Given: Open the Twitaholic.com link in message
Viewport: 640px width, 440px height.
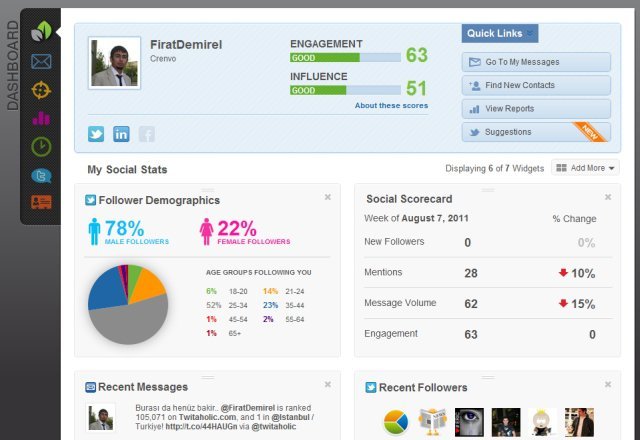Looking at the screenshot, I should click(207, 417).
